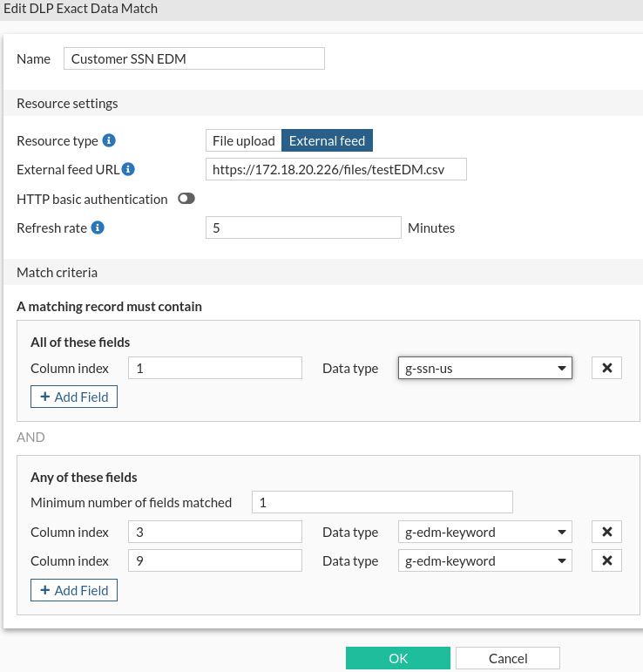Cancel editing the DLP data match

507,658
